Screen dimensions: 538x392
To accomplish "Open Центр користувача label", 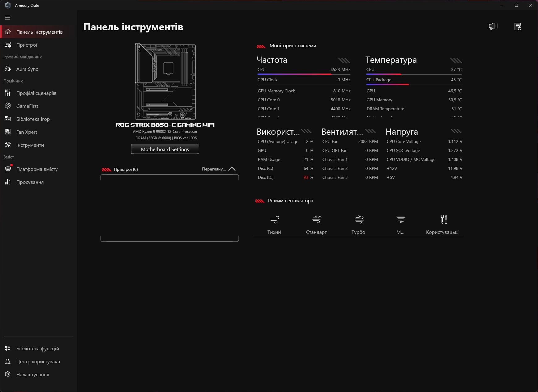I will (x=38, y=361).
